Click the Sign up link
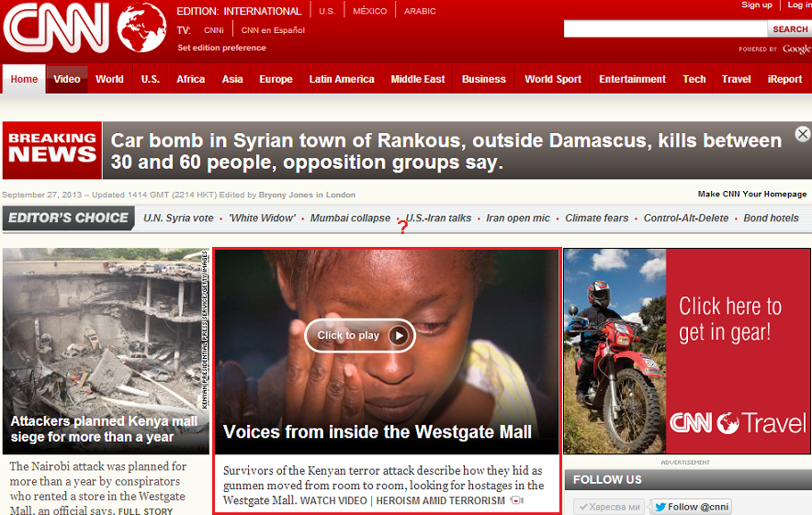This screenshot has height=515, width=812. pyautogui.click(x=757, y=5)
